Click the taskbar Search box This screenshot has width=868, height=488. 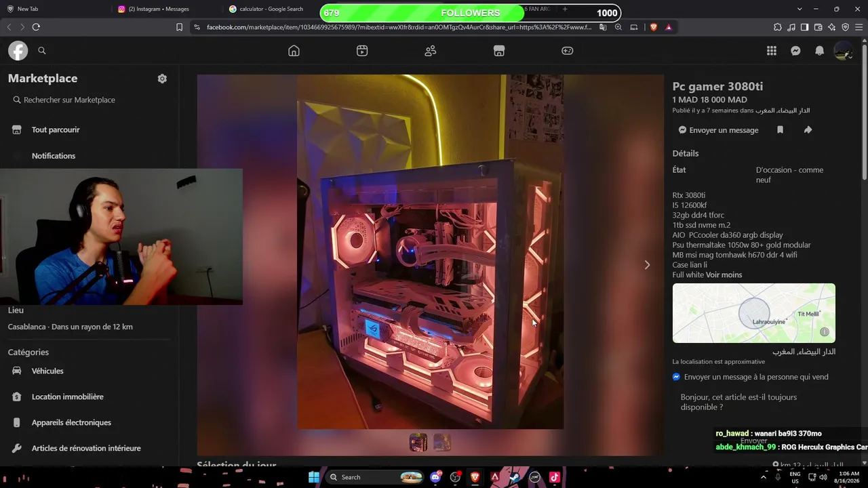pyautogui.click(x=375, y=477)
